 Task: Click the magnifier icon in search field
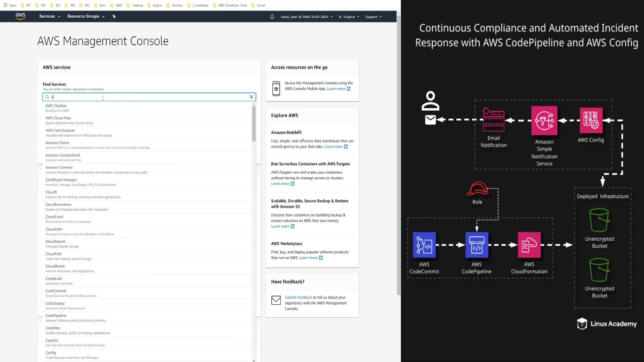(47, 97)
